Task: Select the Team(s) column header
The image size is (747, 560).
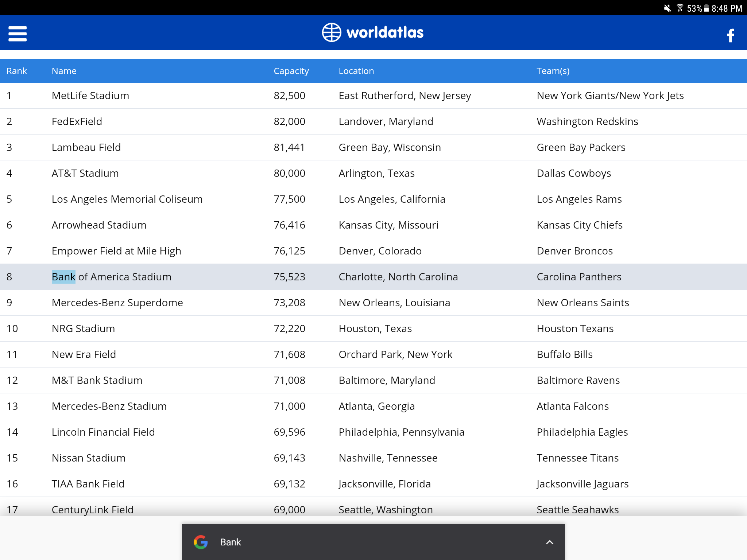Action: pyautogui.click(x=553, y=71)
